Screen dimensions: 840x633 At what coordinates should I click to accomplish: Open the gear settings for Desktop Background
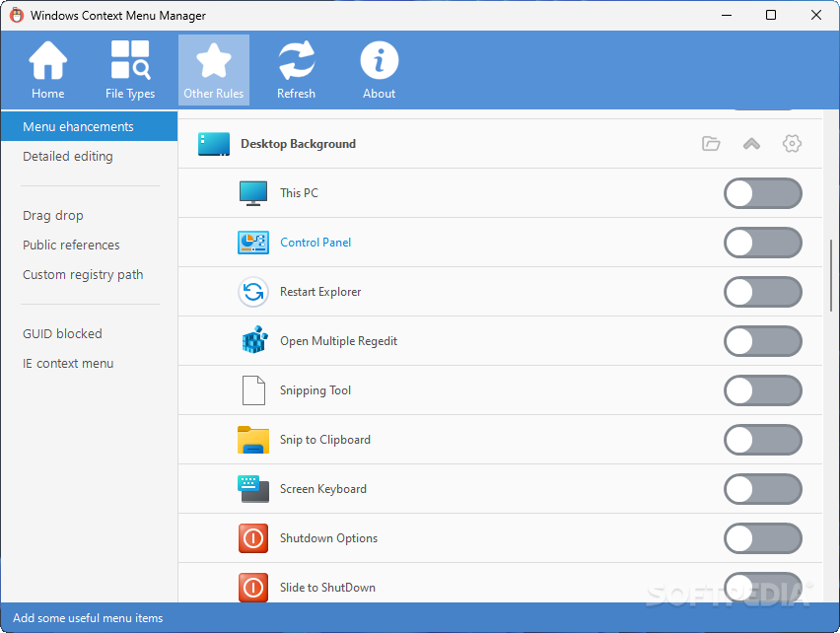pyautogui.click(x=792, y=144)
